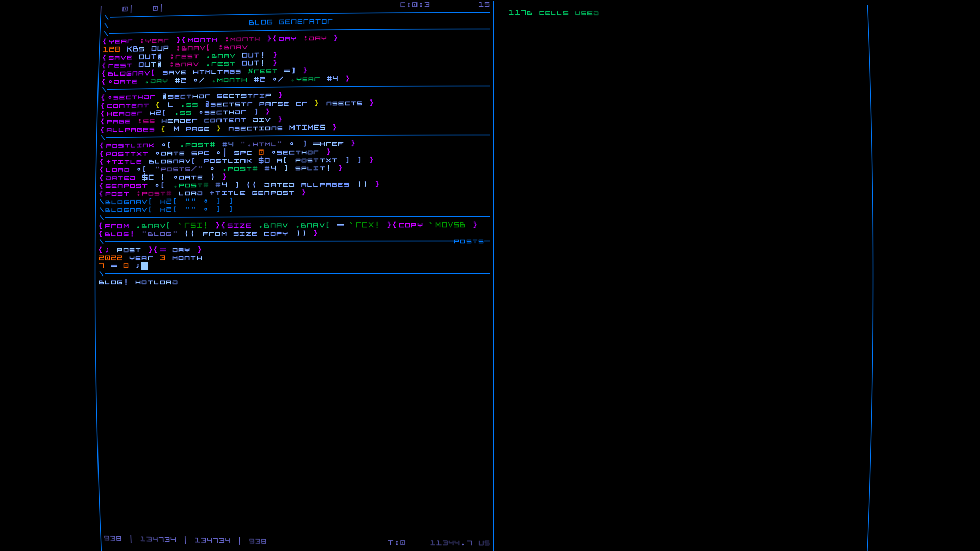Click the green MOVSB instruction

click(450, 225)
